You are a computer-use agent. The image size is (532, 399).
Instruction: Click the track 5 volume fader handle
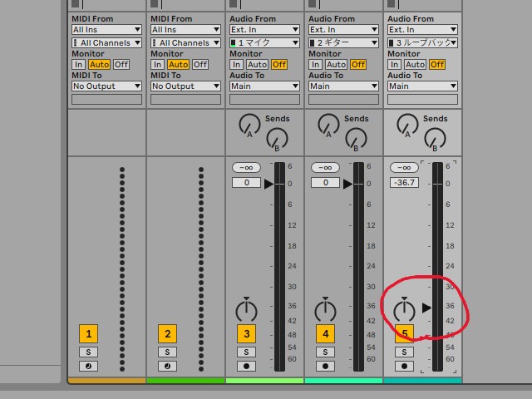click(x=427, y=308)
